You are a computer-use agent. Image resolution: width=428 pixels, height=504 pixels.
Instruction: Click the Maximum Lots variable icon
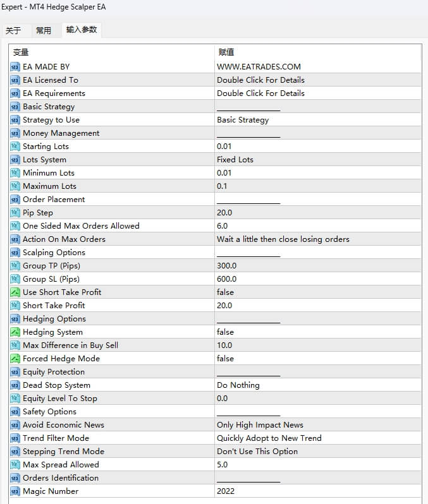(x=15, y=186)
